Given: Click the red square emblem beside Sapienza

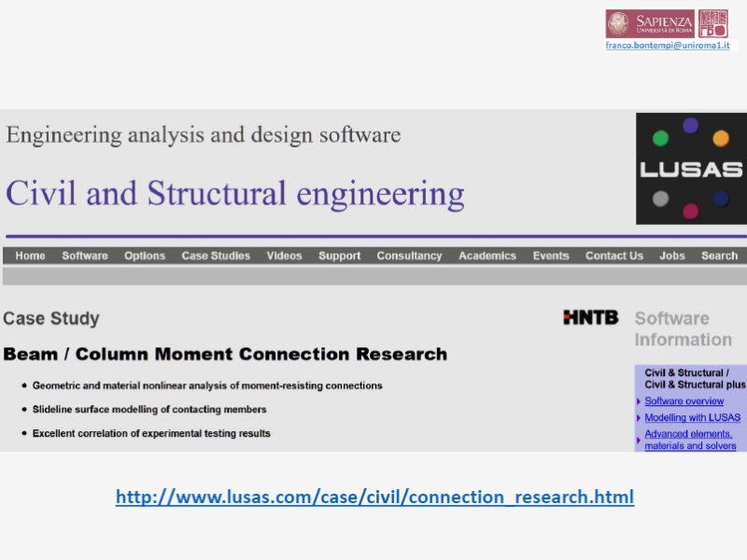Looking at the screenshot, I should (x=713, y=24).
